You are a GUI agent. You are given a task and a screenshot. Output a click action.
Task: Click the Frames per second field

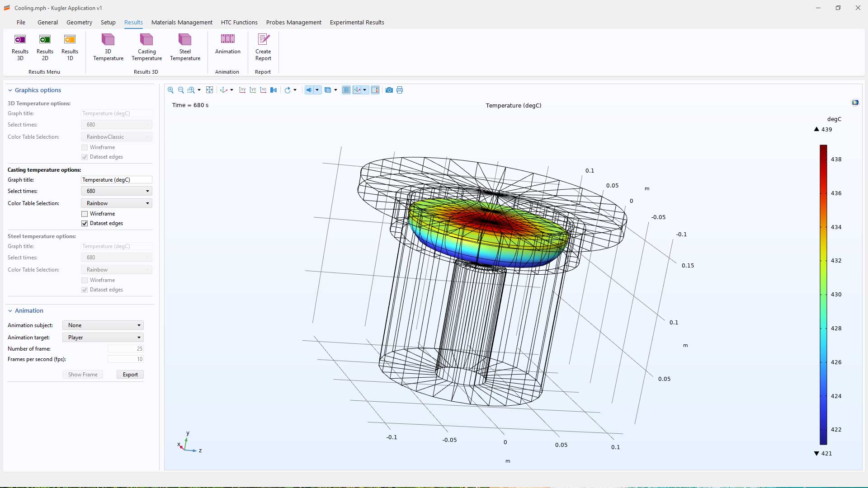point(126,359)
